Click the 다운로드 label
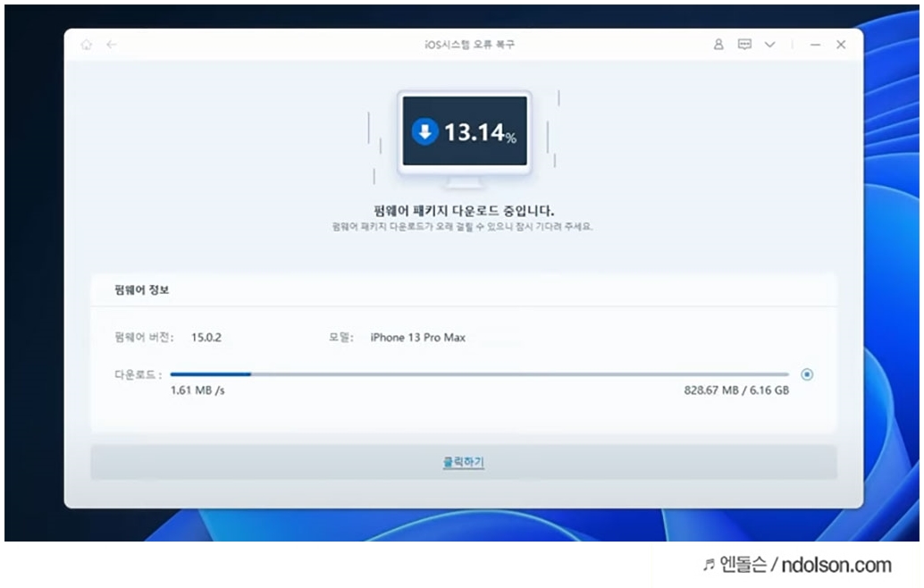924x588 pixels. [138, 374]
